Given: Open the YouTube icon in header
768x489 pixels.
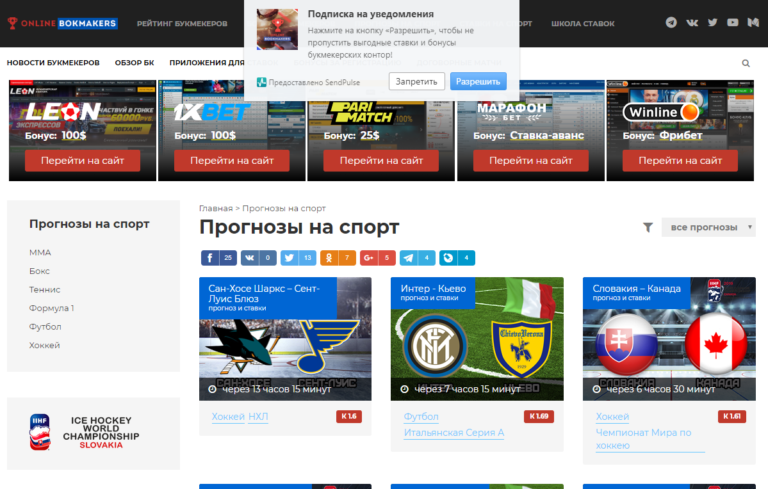Looking at the screenshot, I should (x=733, y=23).
